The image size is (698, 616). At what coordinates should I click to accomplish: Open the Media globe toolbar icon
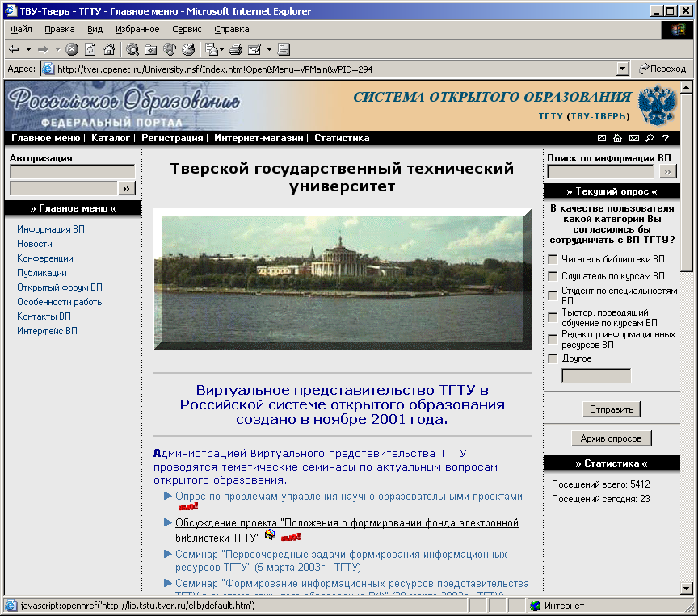170,49
